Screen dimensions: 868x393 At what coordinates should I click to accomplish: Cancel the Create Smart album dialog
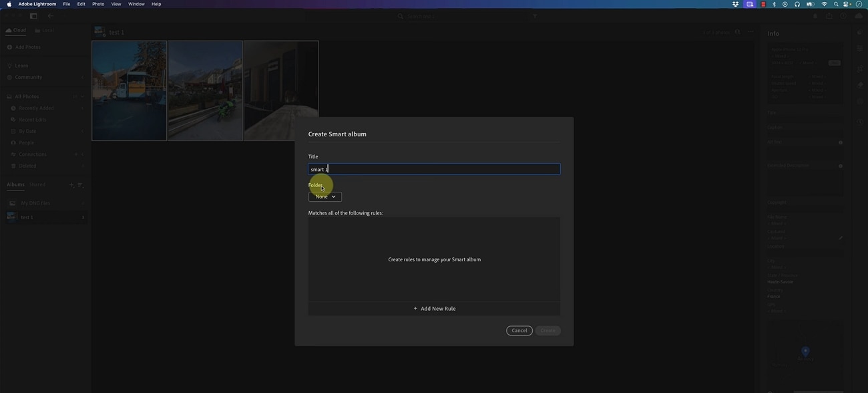pos(519,331)
